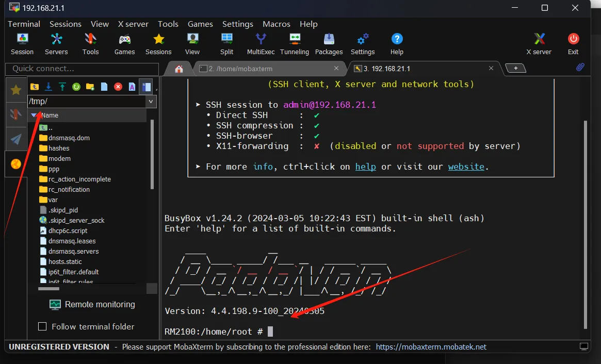Open the Servers toolbar icon
Image resolution: width=601 pixels, height=364 pixels.
[56, 44]
